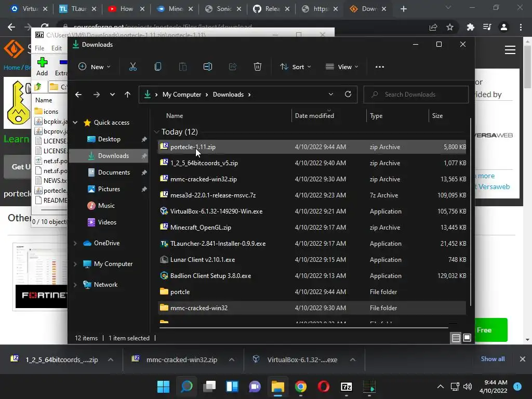The width and height of the screenshot is (532, 399).
Task: Click the Delete trash icon in Explorer toolbar
Action: point(258,67)
